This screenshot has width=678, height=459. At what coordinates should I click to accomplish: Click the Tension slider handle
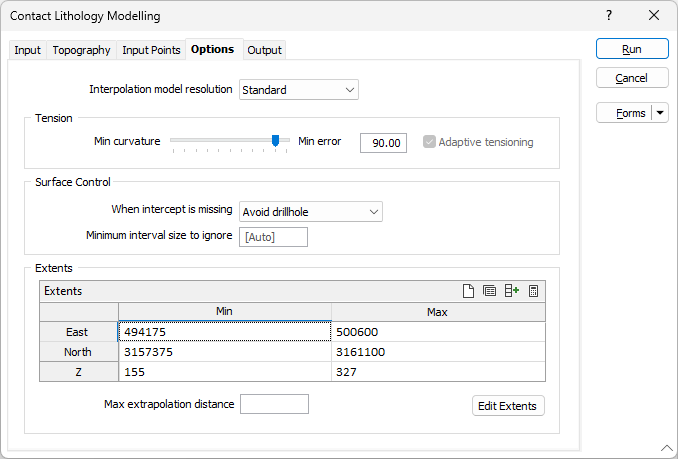coord(275,141)
